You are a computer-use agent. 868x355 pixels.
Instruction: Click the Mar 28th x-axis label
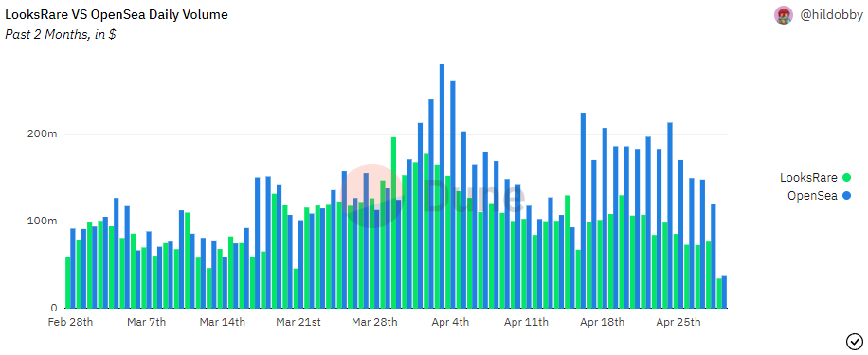374,322
